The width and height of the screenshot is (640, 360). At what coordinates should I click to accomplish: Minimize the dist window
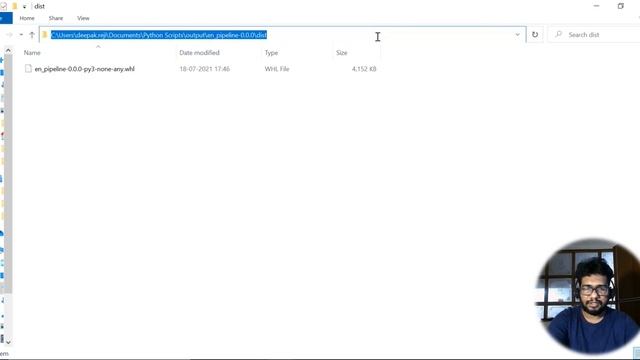[x=596, y=6]
